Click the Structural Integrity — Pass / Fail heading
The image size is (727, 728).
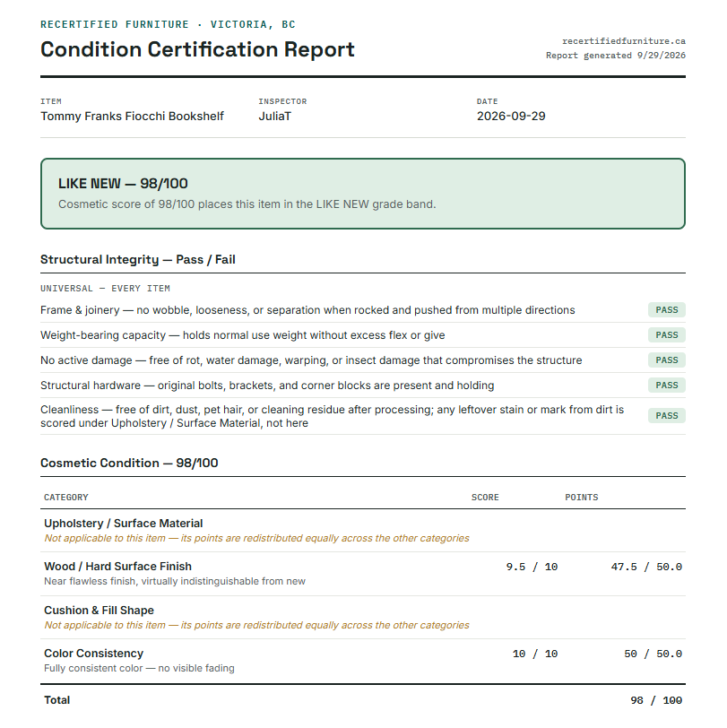click(138, 259)
